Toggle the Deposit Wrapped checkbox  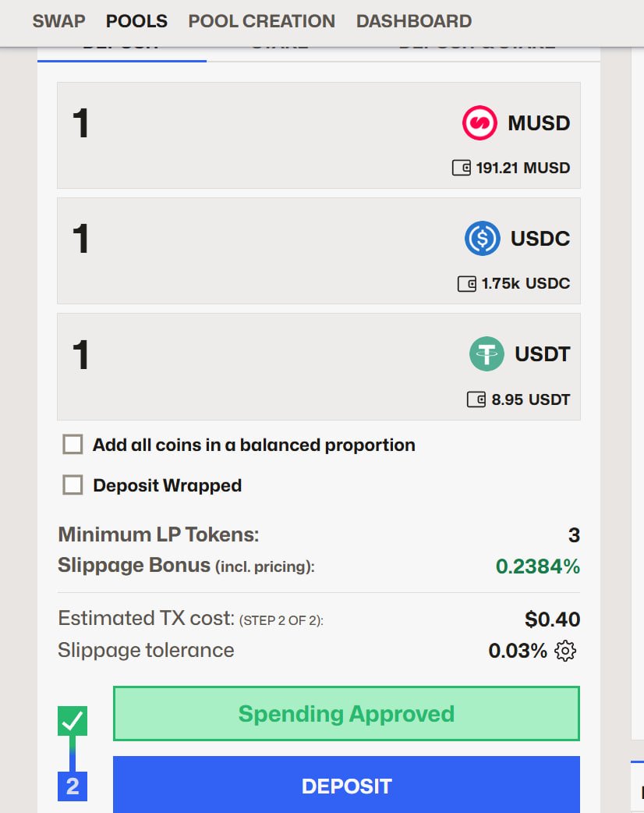point(73,485)
